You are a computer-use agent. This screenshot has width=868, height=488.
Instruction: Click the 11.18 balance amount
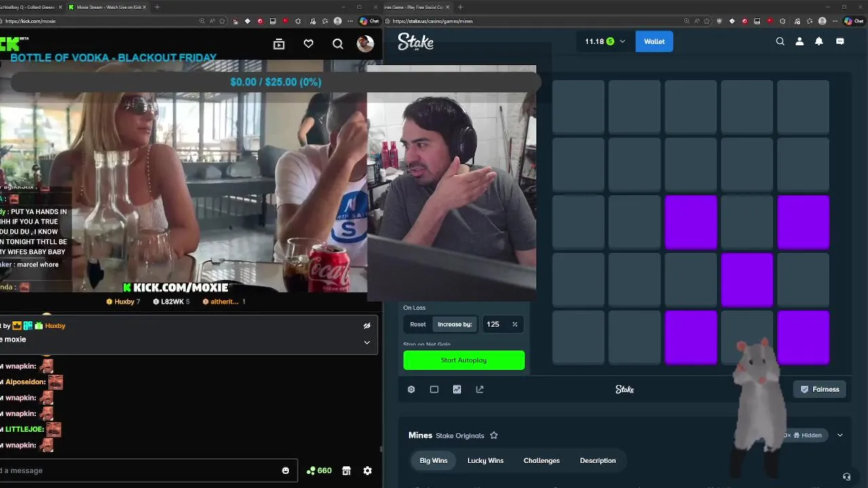[x=594, y=41]
